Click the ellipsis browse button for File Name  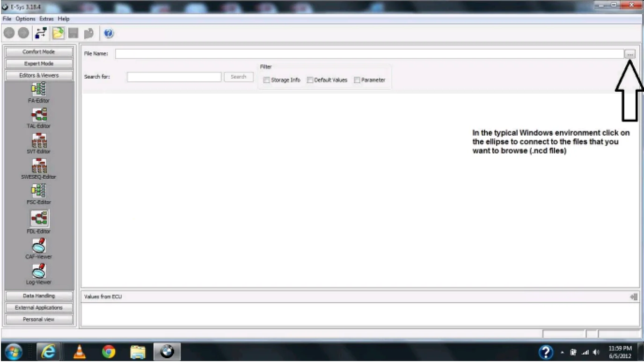(x=630, y=54)
